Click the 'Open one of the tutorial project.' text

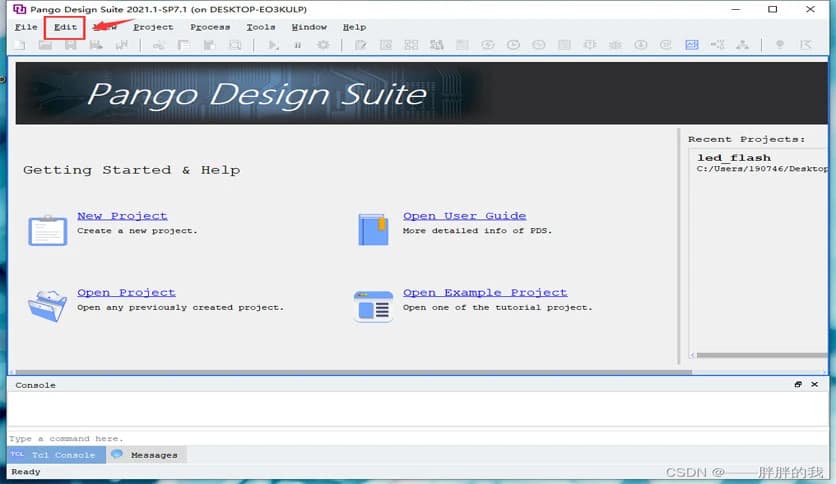point(497,308)
